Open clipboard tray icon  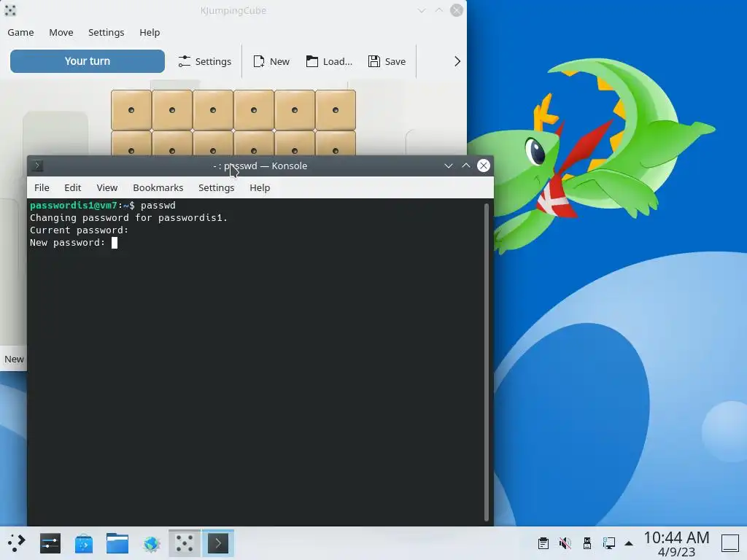pyautogui.click(x=543, y=542)
